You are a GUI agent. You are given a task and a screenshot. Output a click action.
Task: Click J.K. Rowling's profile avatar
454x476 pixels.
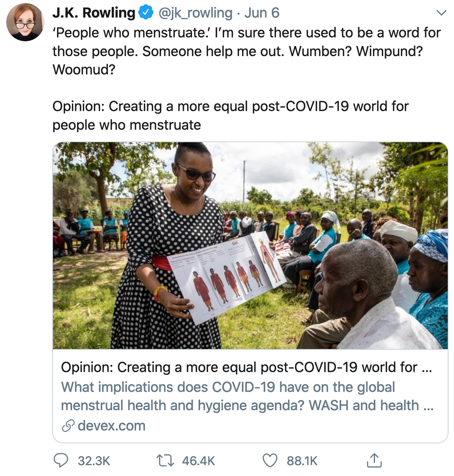click(25, 22)
